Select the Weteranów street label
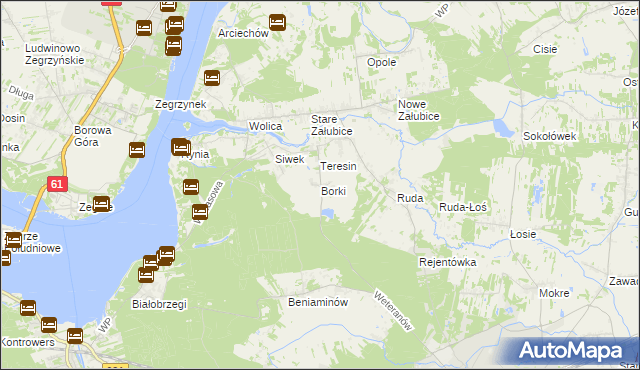The width and height of the screenshot is (640, 370). (393, 310)
